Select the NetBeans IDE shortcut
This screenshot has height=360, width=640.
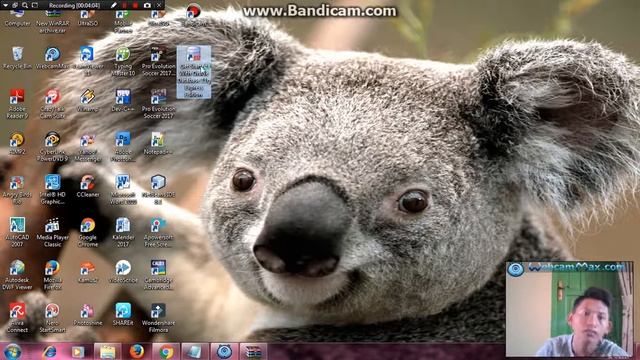tap(158, 190)
